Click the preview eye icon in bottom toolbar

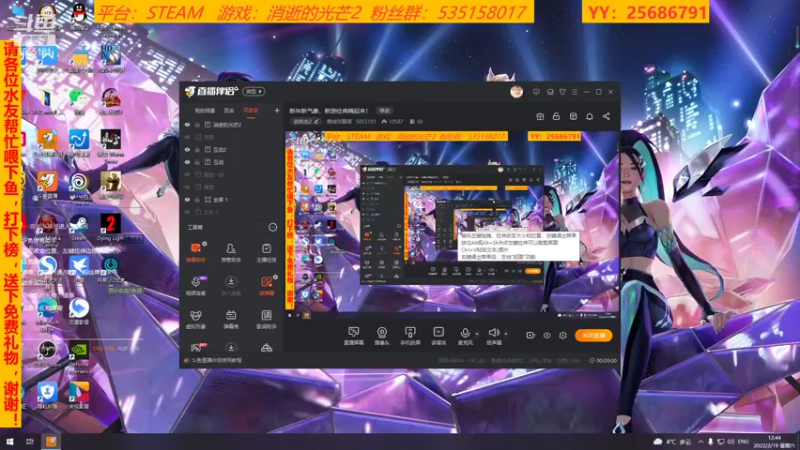pos(546,335)
